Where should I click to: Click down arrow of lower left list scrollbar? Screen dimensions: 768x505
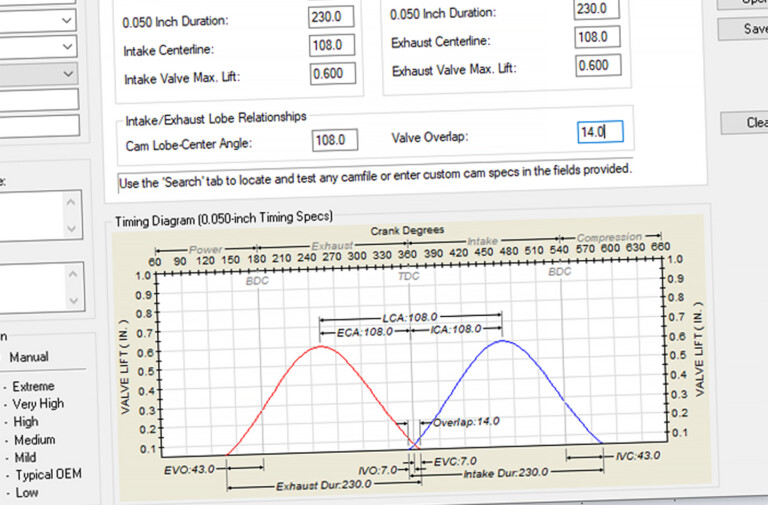point(73,300)
